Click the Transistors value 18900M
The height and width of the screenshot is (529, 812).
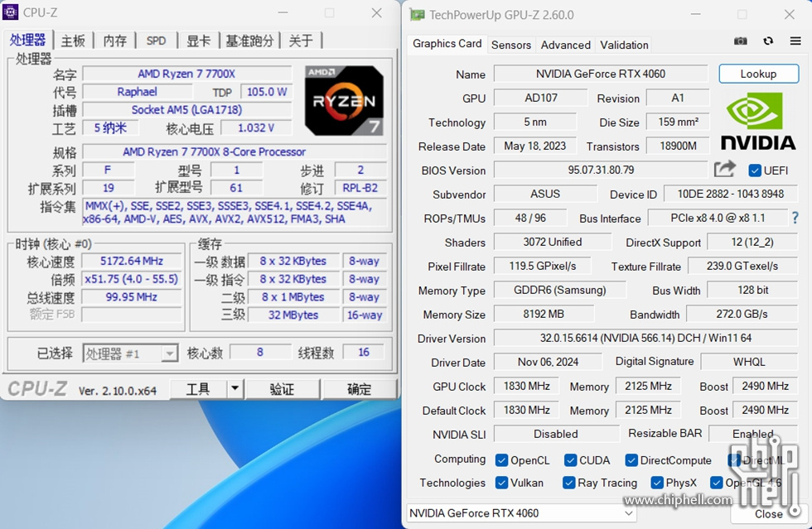tap(678, 146)
